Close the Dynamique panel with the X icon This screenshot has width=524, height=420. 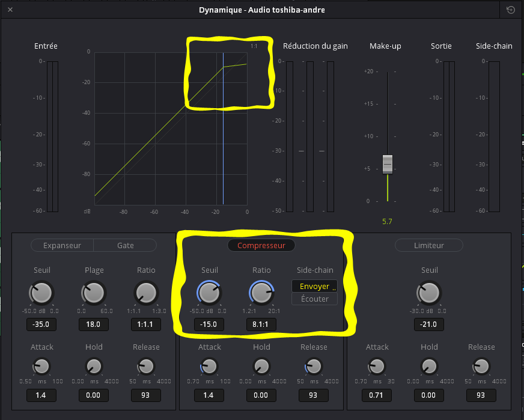10,10
